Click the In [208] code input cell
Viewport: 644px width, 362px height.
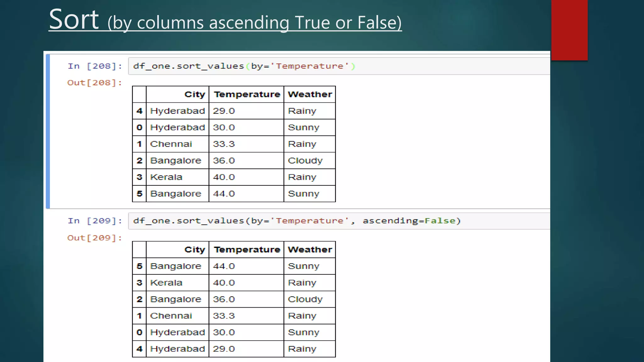[339, 66]
